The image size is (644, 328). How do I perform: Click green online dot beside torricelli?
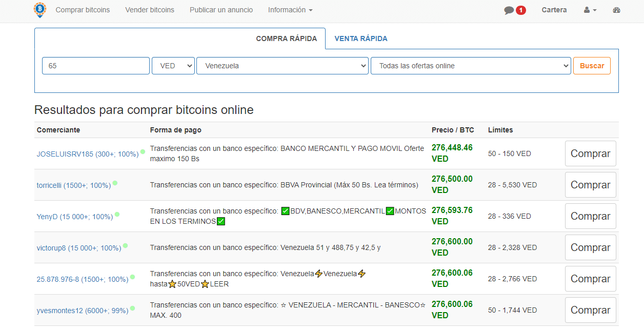click(115, 183)
